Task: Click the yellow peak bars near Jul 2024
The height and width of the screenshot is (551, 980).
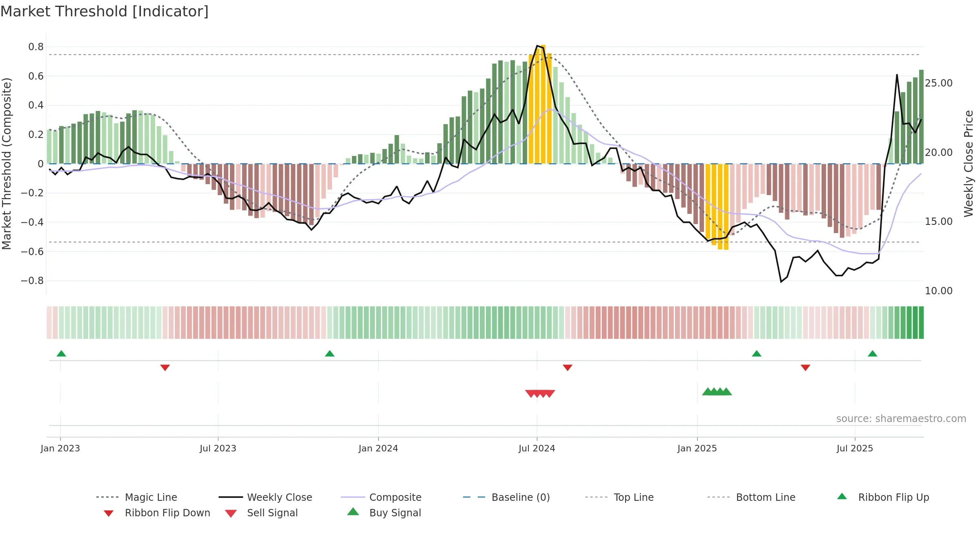Action: (x=540, y=104)
